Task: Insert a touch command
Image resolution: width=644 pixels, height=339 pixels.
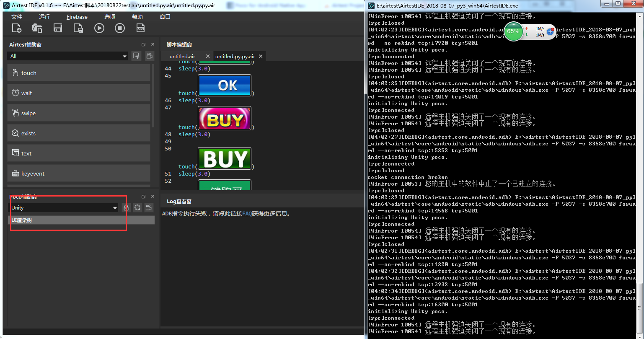Action: coord(79,73)
